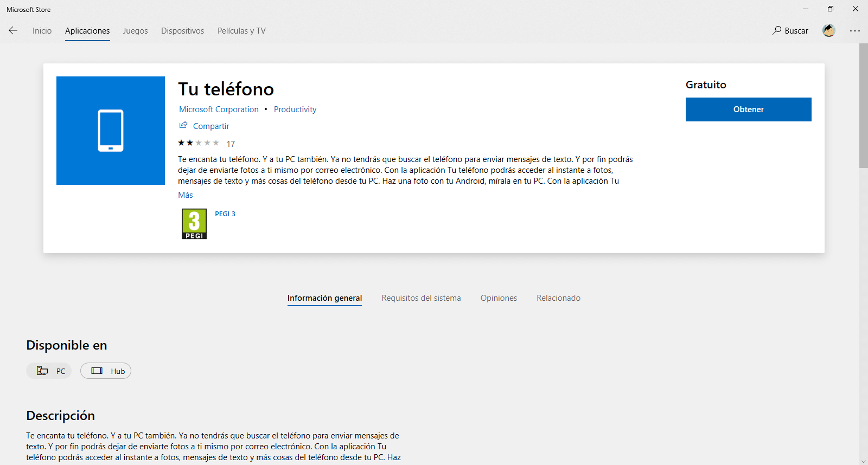The width and height of the screenshot is (868, 465).
Task: Click the Gratuito price label
Action: click(x=706, y=85)
